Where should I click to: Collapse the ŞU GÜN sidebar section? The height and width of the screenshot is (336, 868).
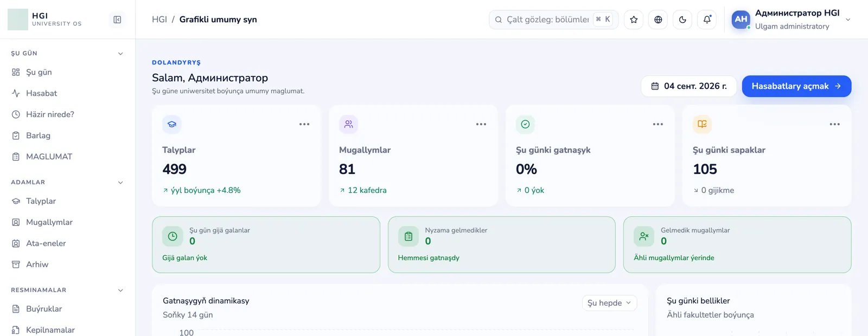(120, 54)
